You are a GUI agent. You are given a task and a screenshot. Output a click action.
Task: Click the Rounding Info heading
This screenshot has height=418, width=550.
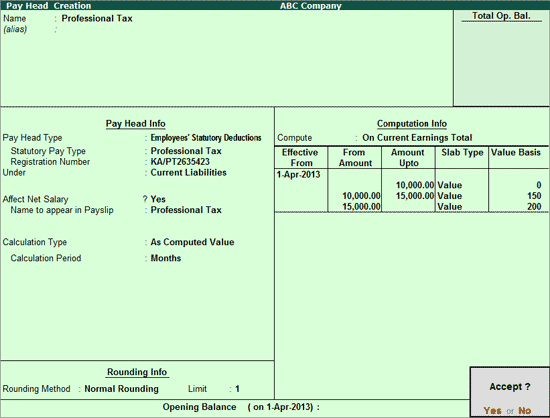(x=137, y=372)
